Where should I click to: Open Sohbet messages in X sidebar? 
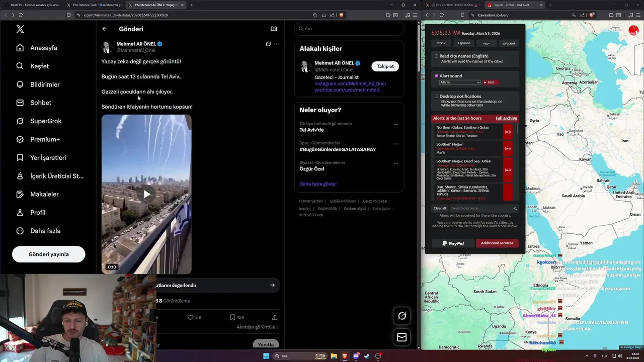(34, 103)
